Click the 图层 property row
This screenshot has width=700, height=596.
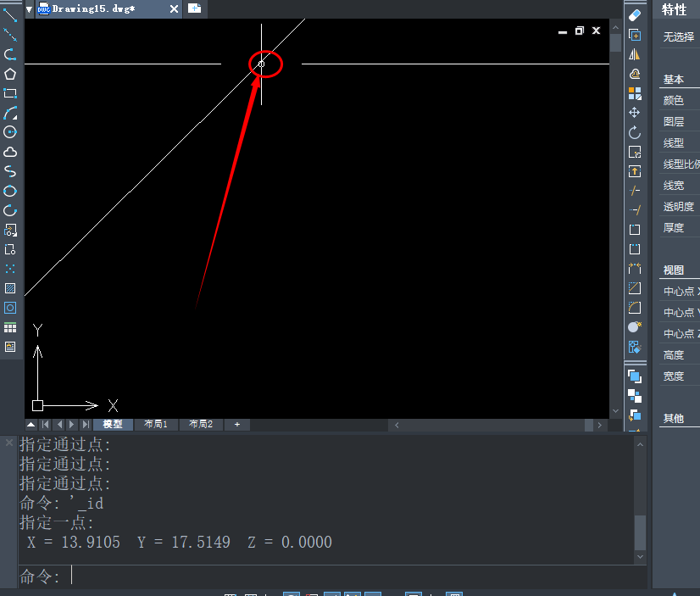click(x=680, y=121)
